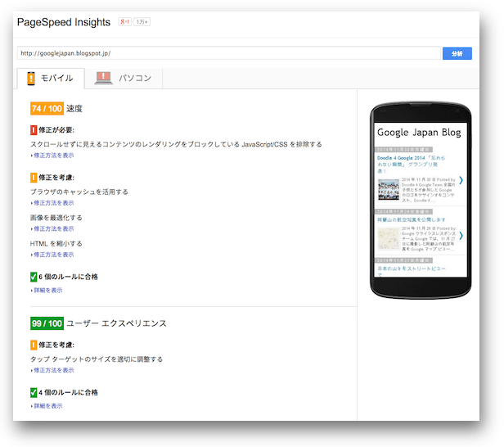Click orange 修正を考慮 icon under ユーザー エクスペリエンス

[34, 345]
